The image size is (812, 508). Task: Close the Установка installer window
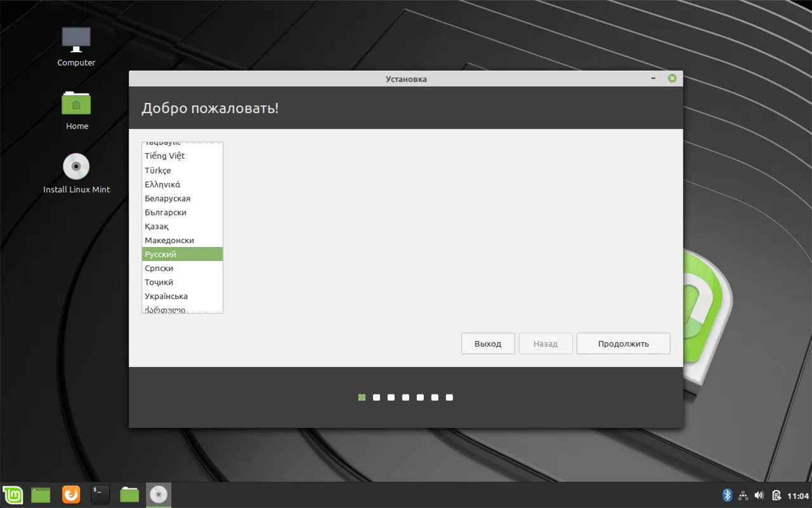pos(672,79)
